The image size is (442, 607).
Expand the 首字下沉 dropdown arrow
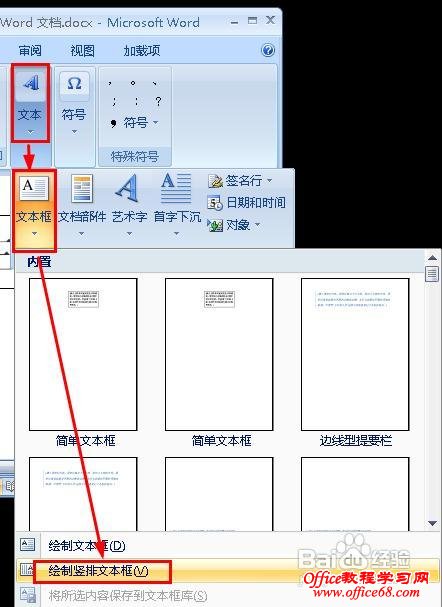coord(176,234)
